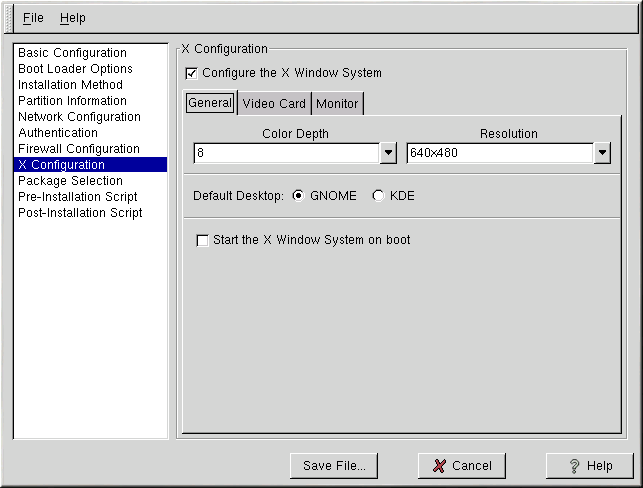Go to Basic Configuration section
The width and height of the screenshot is (643, 488).
click(72, 53)
